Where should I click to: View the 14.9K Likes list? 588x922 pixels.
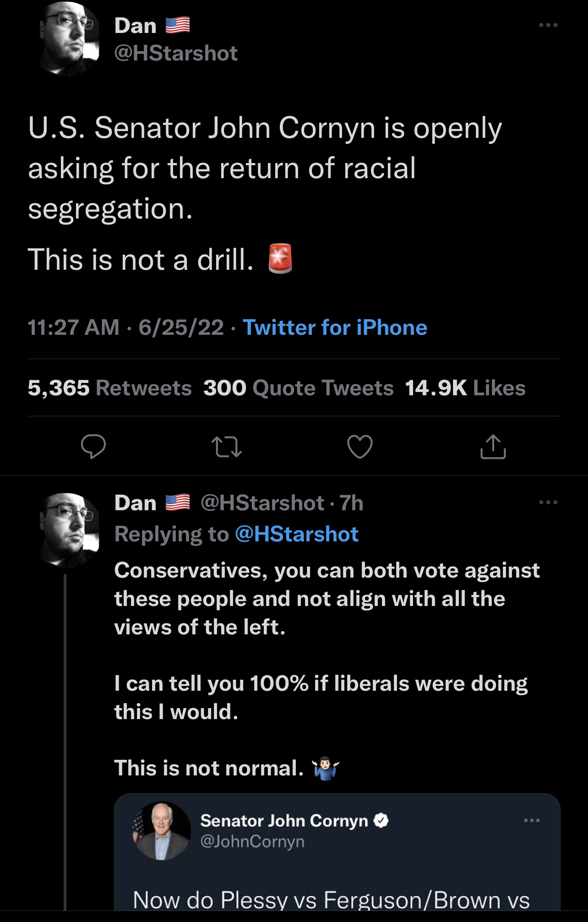pos(465,388)
